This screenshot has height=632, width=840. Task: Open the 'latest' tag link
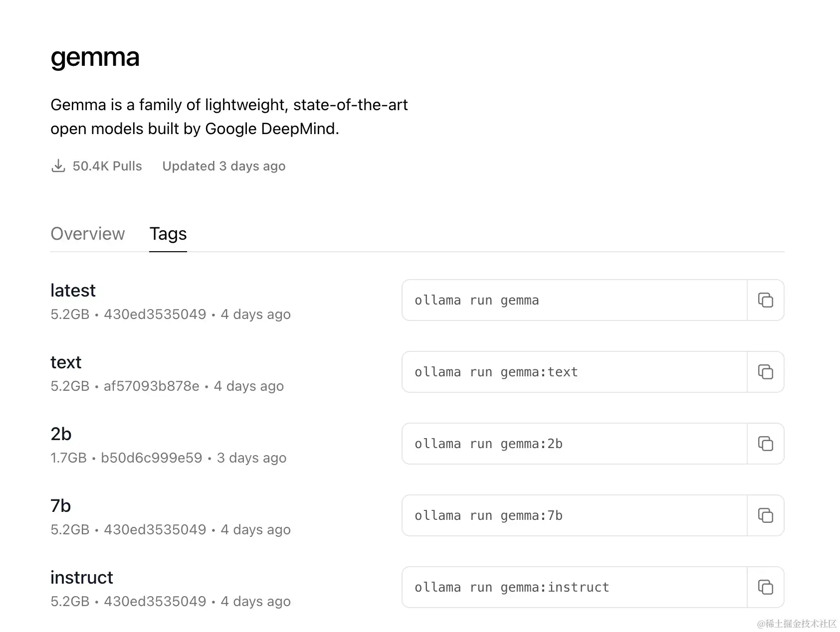point(73,291)
